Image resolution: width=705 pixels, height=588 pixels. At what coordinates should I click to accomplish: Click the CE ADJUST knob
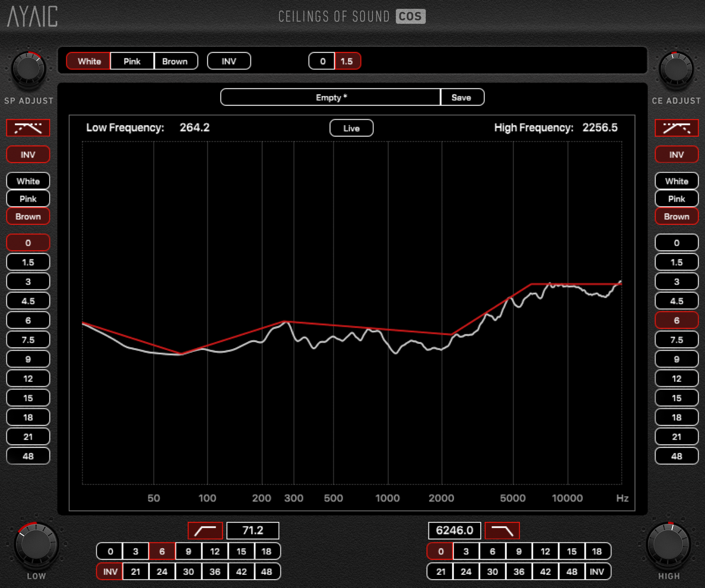click(676, 70)
